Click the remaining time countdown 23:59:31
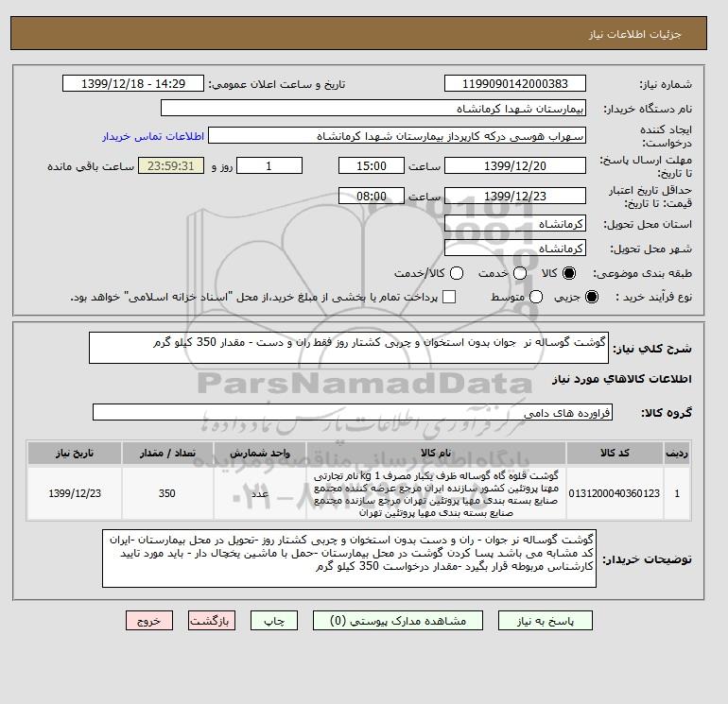 pos(171,165)
